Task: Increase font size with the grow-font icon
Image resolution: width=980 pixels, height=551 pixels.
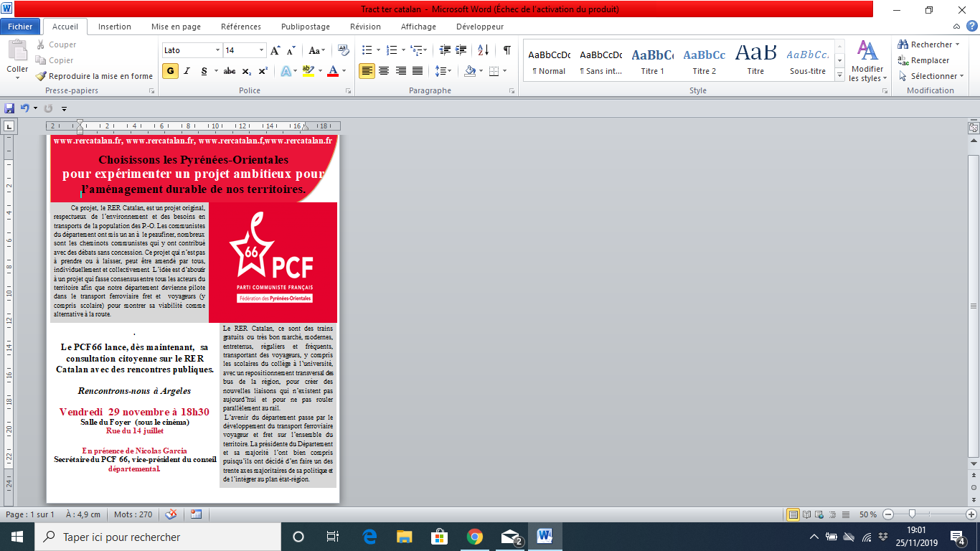Action: click(x=275, y=50)
